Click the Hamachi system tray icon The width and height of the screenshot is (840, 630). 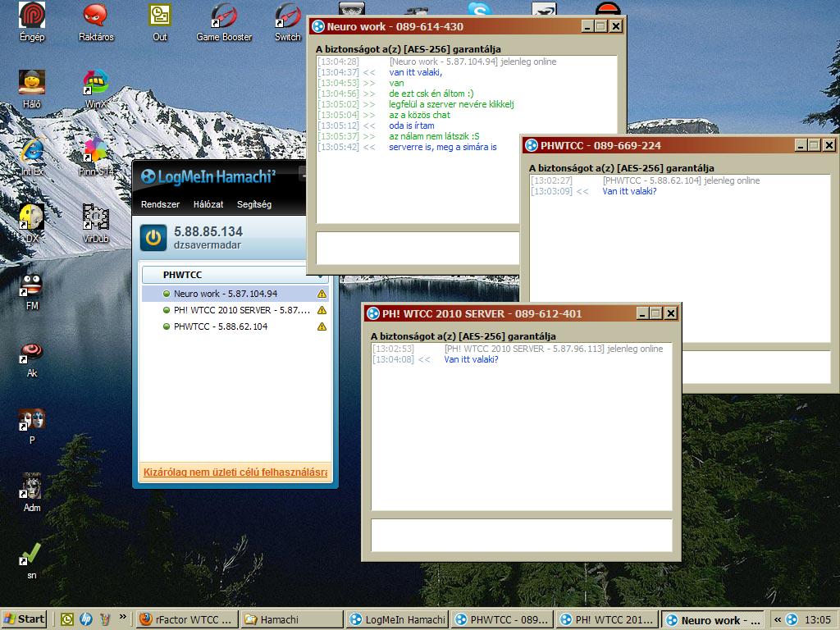792,620
